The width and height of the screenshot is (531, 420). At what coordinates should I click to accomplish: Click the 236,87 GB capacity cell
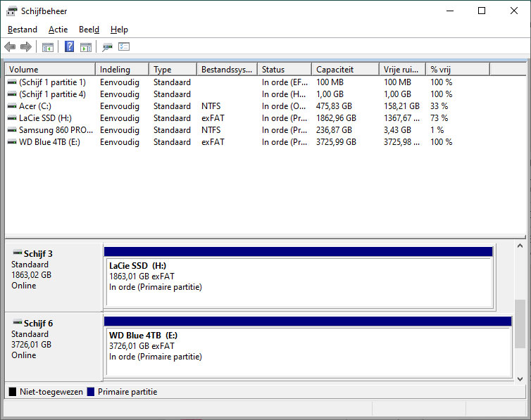[334, 130]
